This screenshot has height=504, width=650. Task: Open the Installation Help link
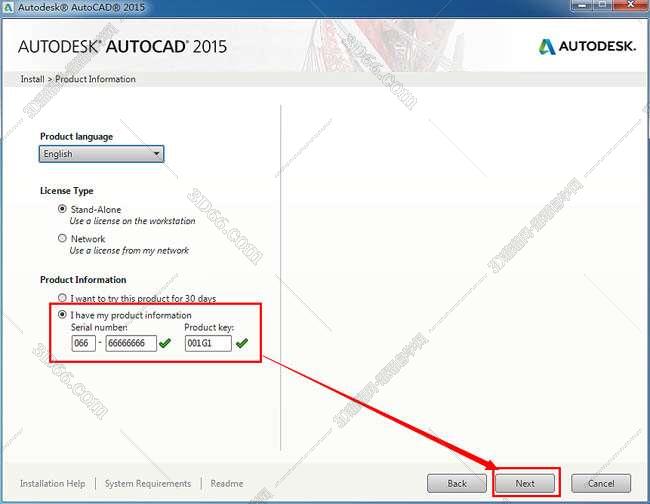coord(52,484)
